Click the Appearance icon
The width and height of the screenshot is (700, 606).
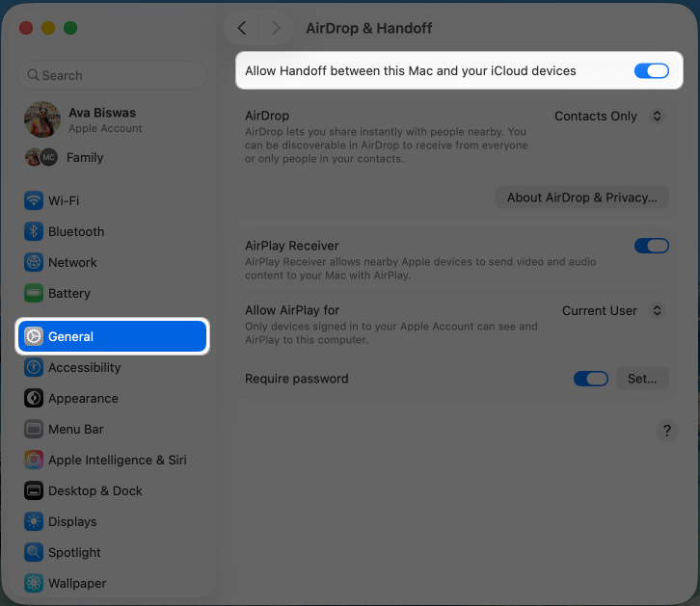click(34, 398)
